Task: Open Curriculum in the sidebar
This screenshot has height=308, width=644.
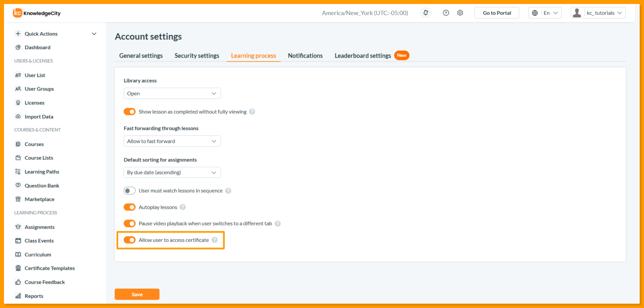Action: point(38,255)
